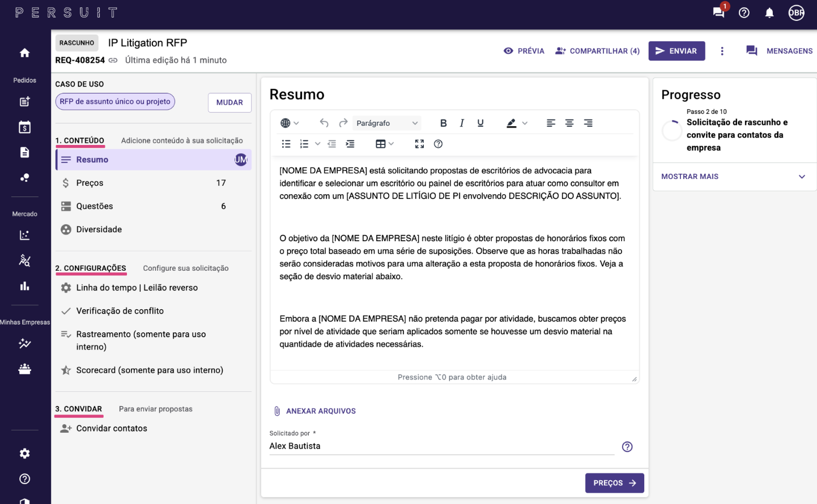This screenshot has width=817, height=504.
Task: Open the MENSAGENS panel
Action: click(779, 51)
